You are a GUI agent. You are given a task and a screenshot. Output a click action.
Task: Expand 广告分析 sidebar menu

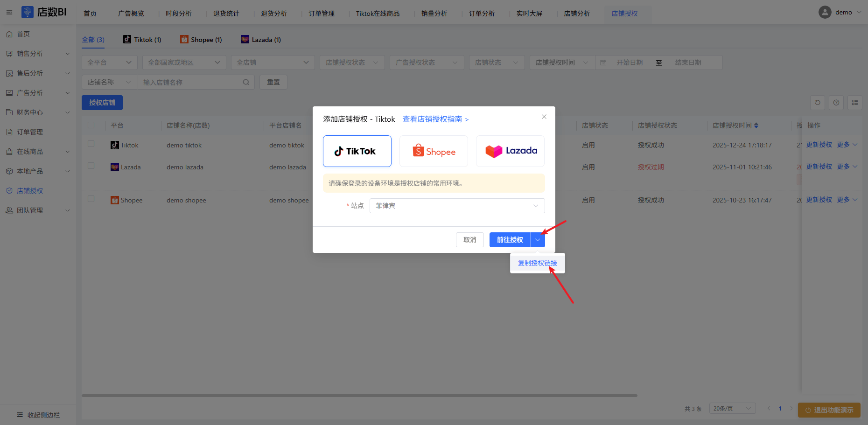[x=38, y=93]
